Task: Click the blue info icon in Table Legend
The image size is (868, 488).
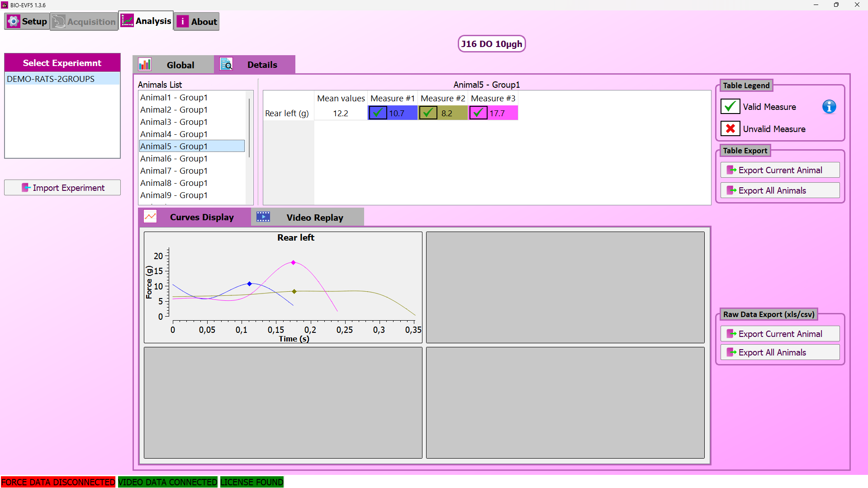Action: [x=829, y=107]
